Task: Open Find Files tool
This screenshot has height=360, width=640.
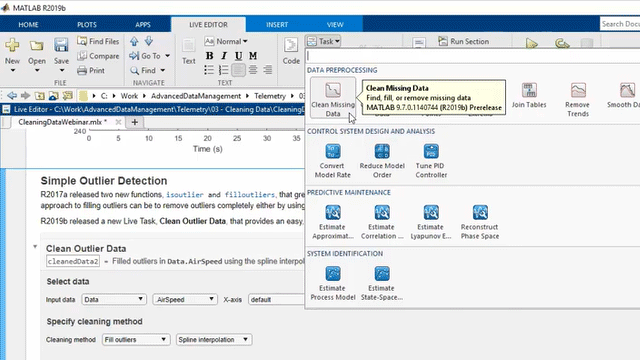Action: [x=98, y=41]
